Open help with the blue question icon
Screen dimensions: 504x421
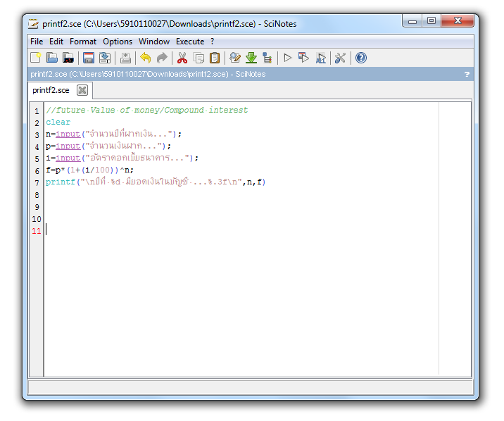click(x=361, y=58)
